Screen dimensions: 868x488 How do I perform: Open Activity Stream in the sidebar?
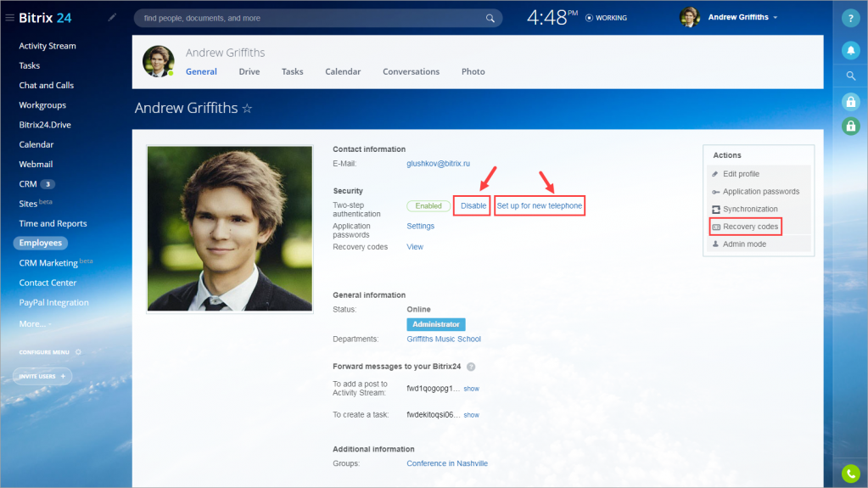click(47, 46)
